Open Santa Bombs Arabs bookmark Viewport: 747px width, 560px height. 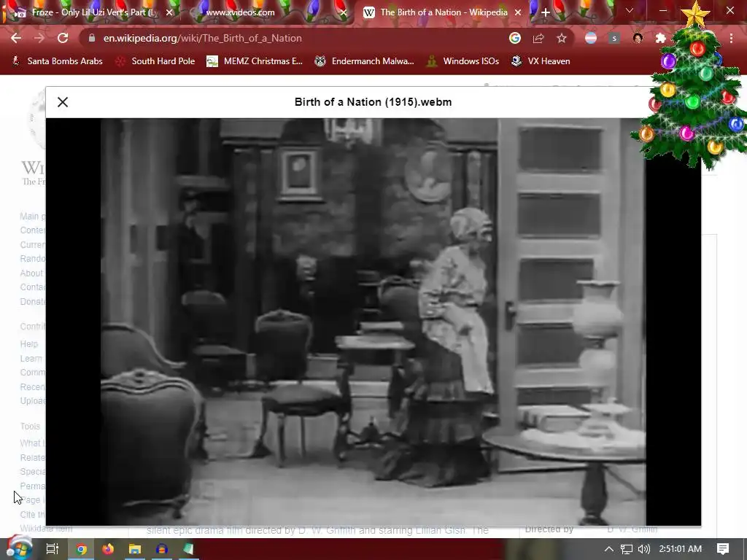pos(57,61)
